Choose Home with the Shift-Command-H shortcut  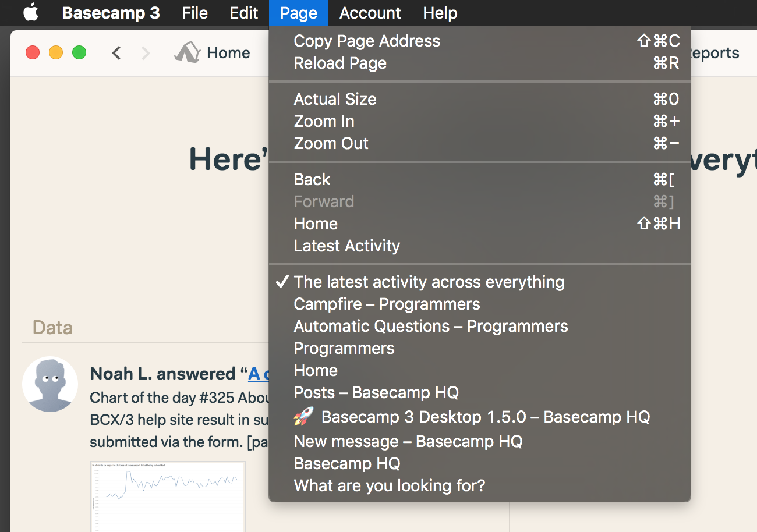coord(480,224)
